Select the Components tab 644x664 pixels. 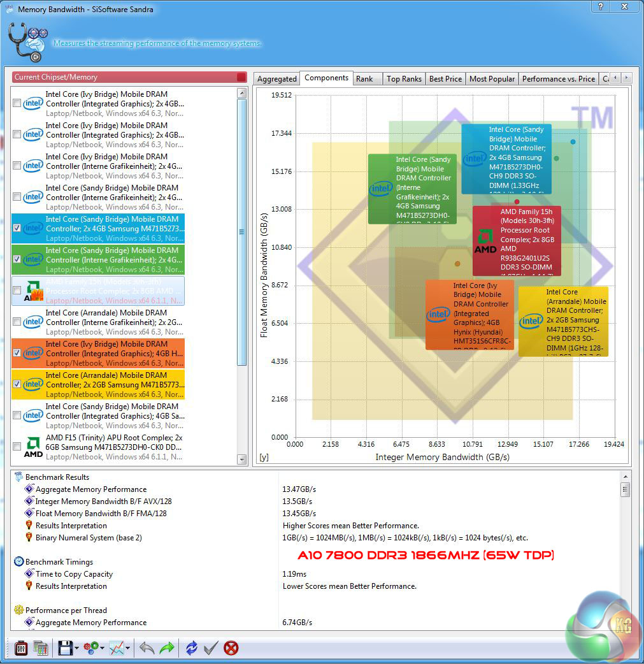click(326, 78)
